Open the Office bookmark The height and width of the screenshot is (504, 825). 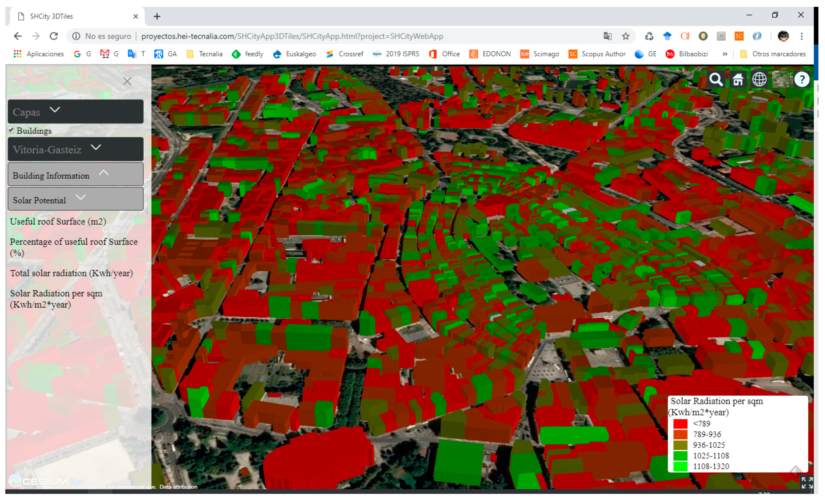click(x=444, y=54)
